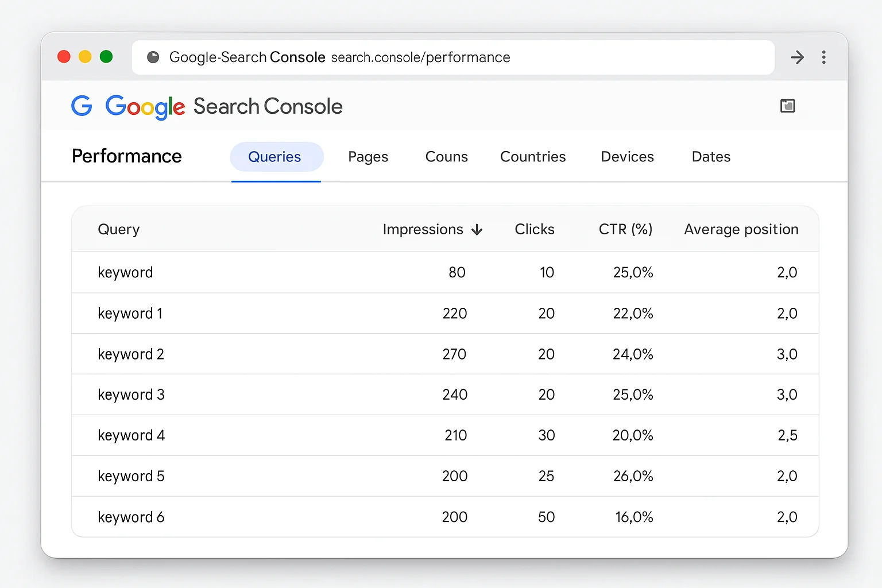The width and height of the screenshot is (882, 588).
Task: Click the Impressions sort arrow icon
Action: tap(477, 229)
